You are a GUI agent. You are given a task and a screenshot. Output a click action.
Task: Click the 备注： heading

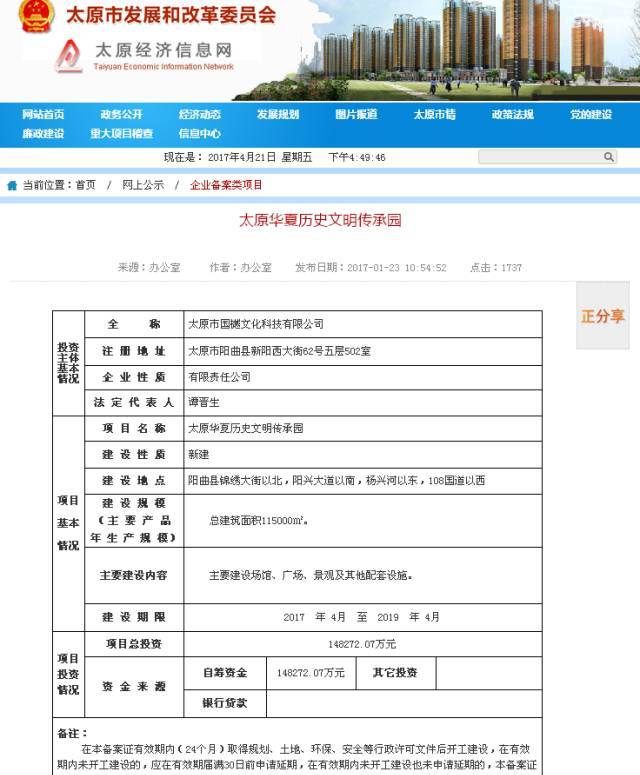tap(72, 733)
